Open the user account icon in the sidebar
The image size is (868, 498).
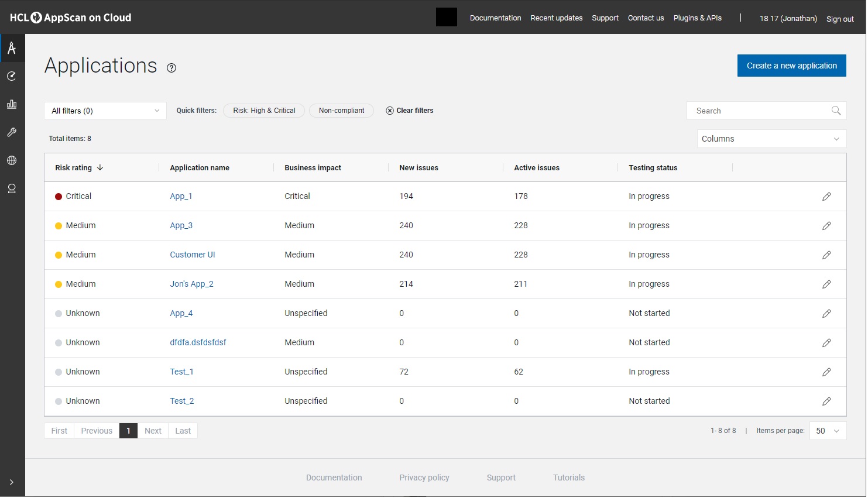tap(12, 189)
